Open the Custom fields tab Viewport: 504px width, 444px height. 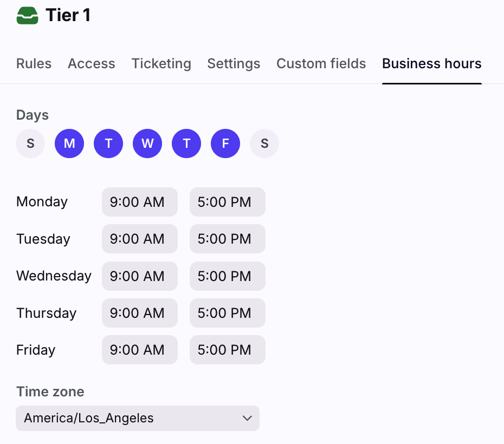(x=321, y=64)
